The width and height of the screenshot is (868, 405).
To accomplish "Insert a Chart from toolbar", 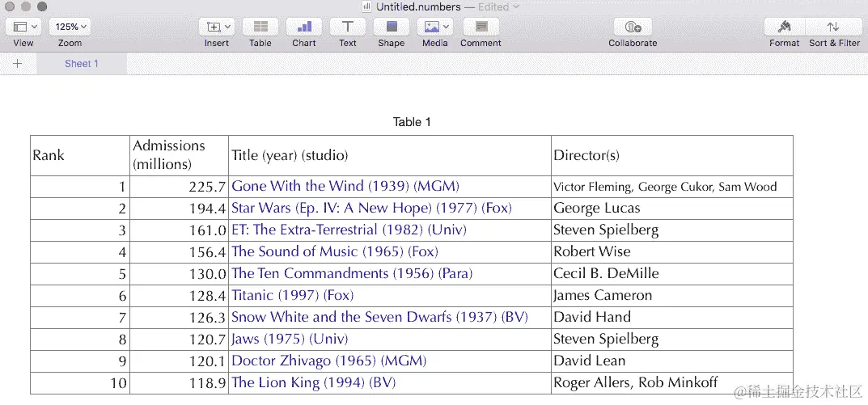I will (x=304, y=27).
